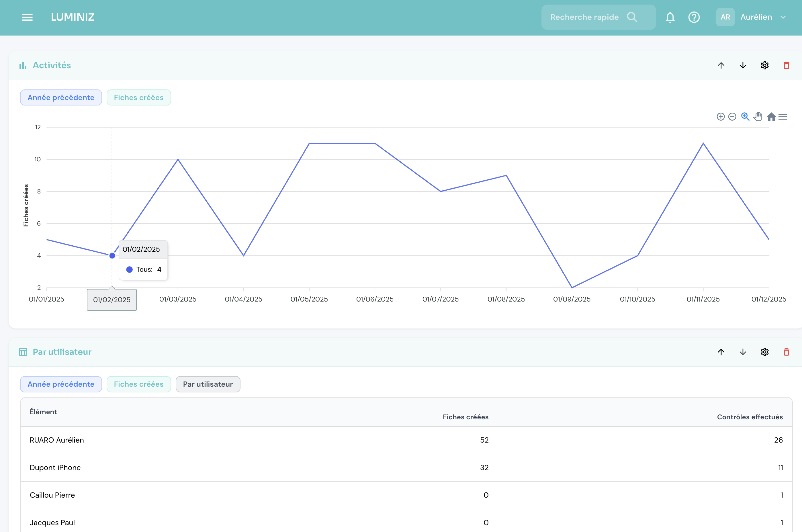The width and height of the screenshot is (802, 532).
Task: Activate the selection zoom magnifier tool
Action: (x=745, y=116)
